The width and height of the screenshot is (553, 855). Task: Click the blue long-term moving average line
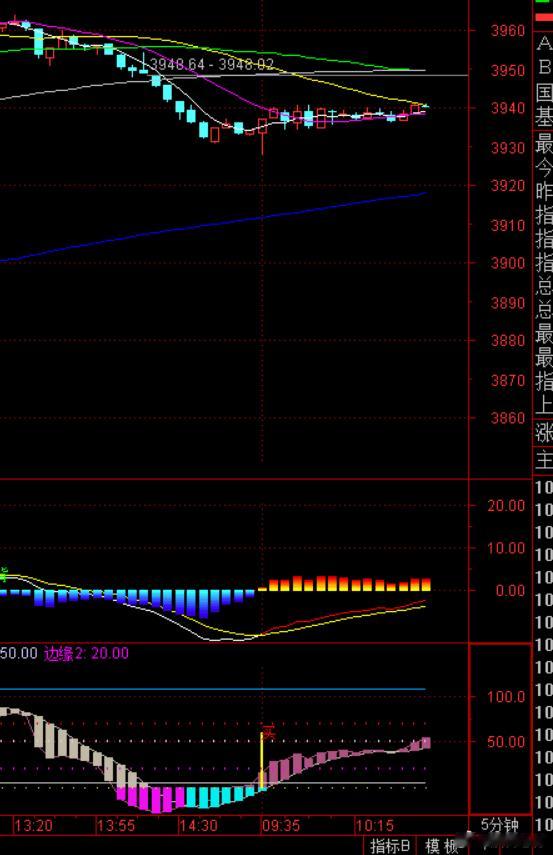(213, 225)
